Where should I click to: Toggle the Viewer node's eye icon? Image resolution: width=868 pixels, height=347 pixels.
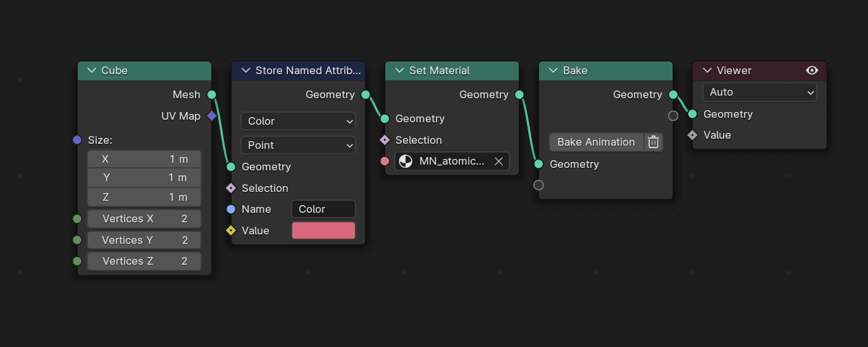tap(812, 70)
